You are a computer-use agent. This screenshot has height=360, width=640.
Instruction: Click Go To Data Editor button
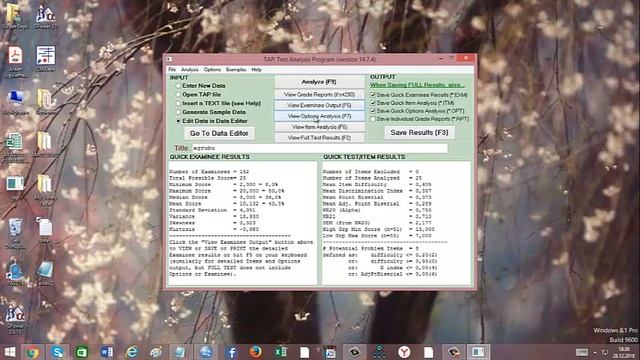click(219, 133)
